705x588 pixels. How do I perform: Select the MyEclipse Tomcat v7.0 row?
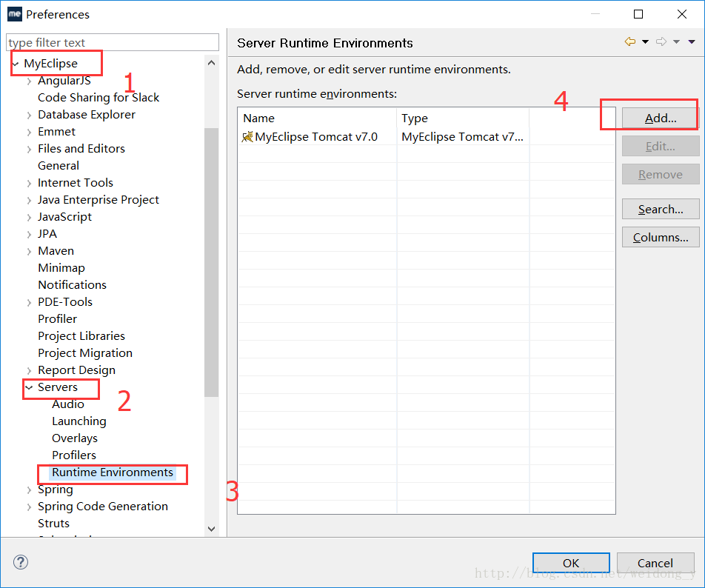click(x=427, y=137)
